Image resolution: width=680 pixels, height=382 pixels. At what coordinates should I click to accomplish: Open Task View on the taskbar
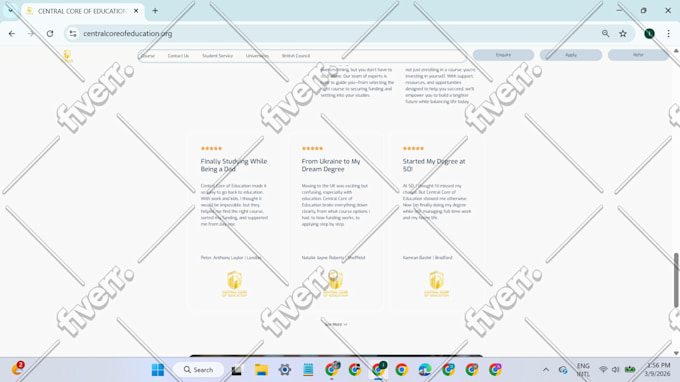[x=236, y=370]
